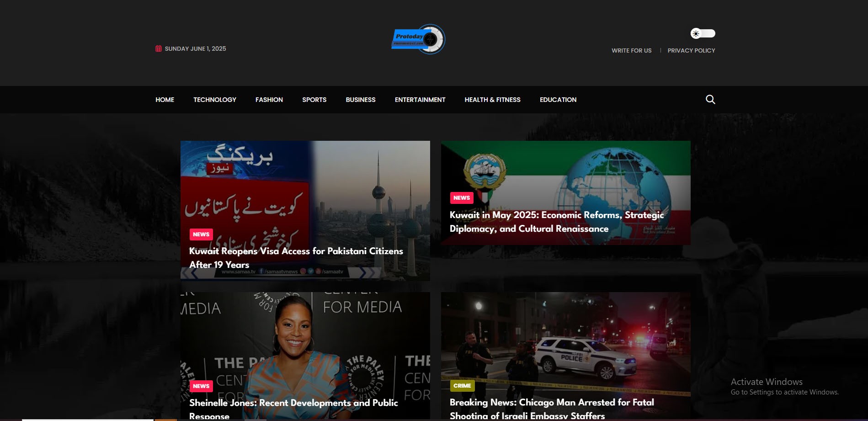Viewport: 868px width, 421px height.
Task: Click NEWS tag on Sheinelle Jones article
Action: 201,386
